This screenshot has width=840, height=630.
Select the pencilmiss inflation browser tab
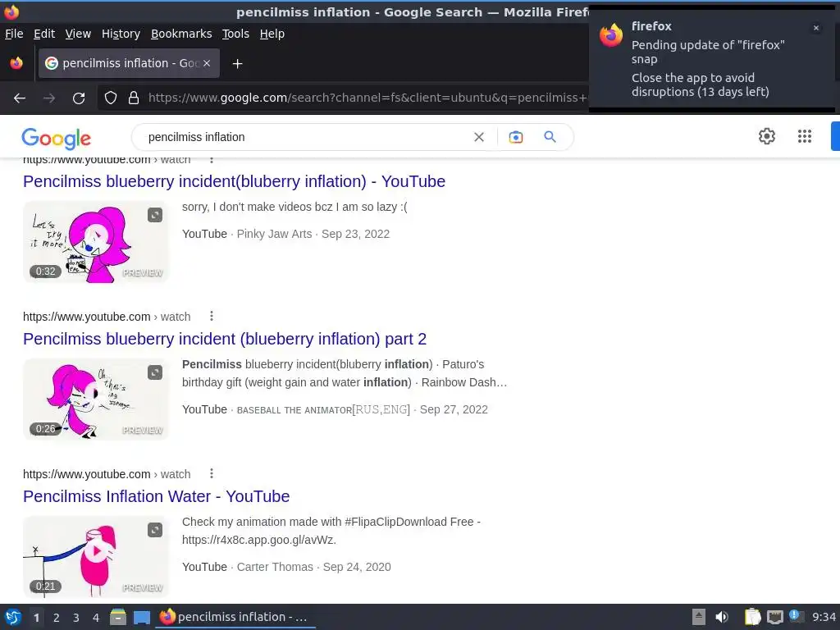coord(129,63)
